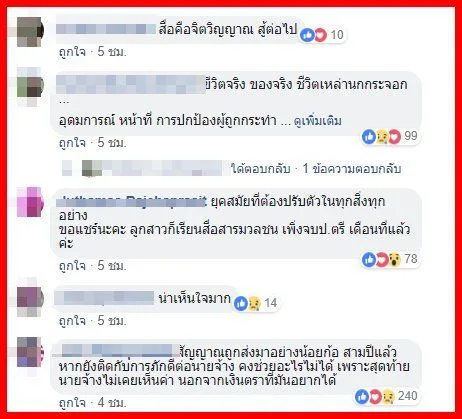Click the sad reaction icon beside count 99
462x419 pixels.
click(x=381, y=137)
